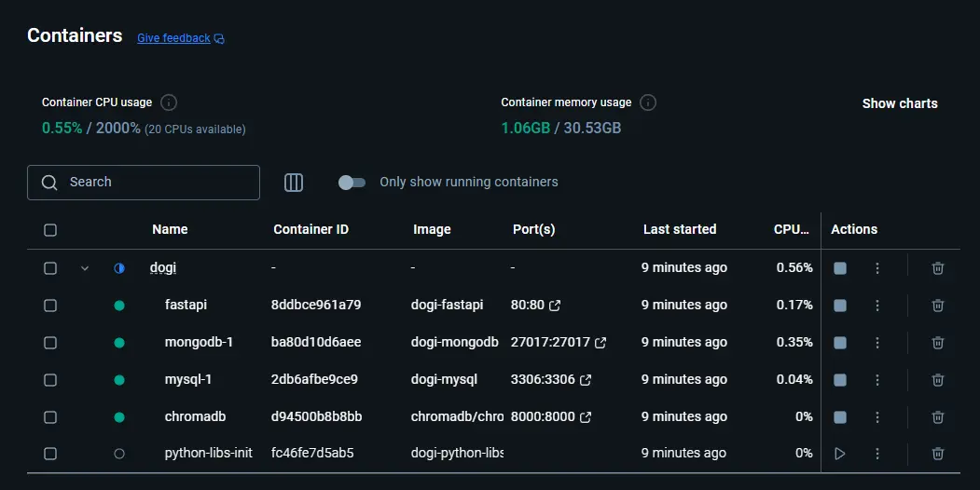This screenshot has height=490, width=980.
Task: Open more actions menu for mongodb-1
Action: click(x=876, y=343)
